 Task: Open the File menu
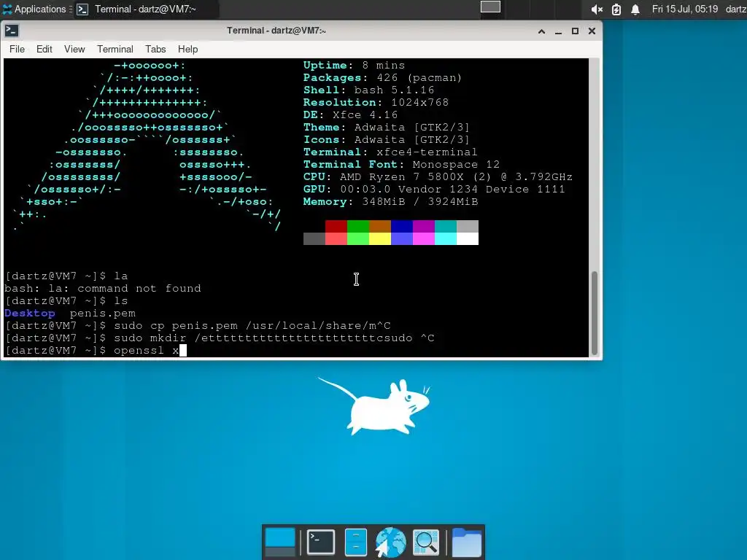18,49
